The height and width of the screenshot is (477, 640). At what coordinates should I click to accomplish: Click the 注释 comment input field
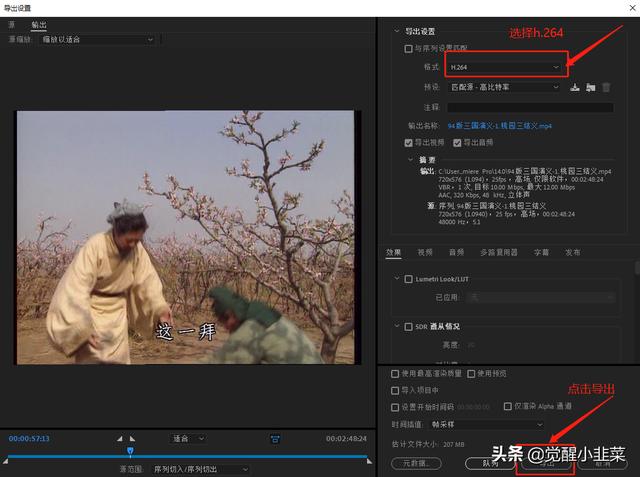(x=530, y=107)
